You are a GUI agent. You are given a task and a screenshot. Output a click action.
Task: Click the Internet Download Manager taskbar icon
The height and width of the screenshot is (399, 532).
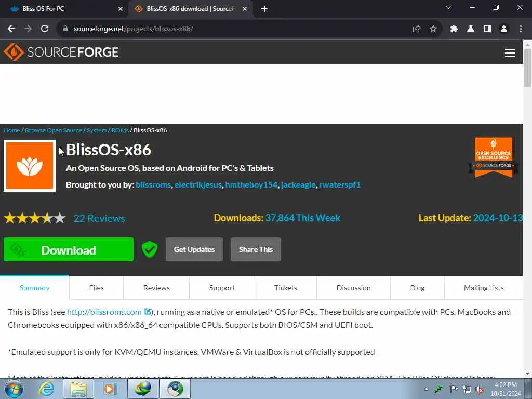143,389
